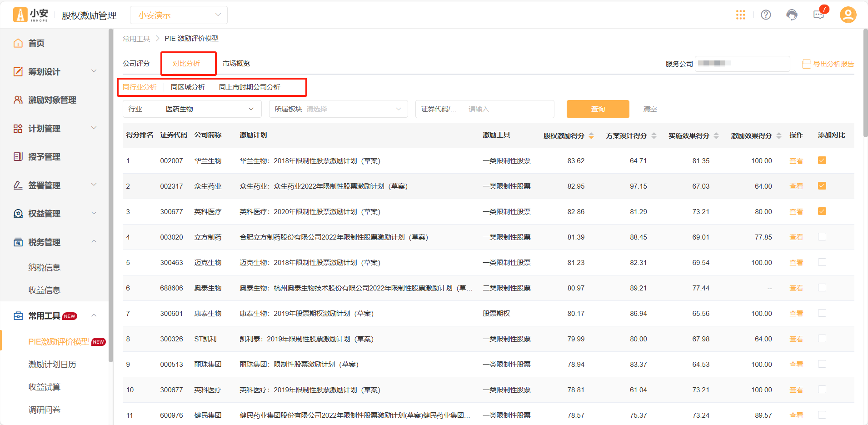Click the export report icon
Image resolution: width=868 pixels, height=425 pixels.
click(x=806, y=64)
